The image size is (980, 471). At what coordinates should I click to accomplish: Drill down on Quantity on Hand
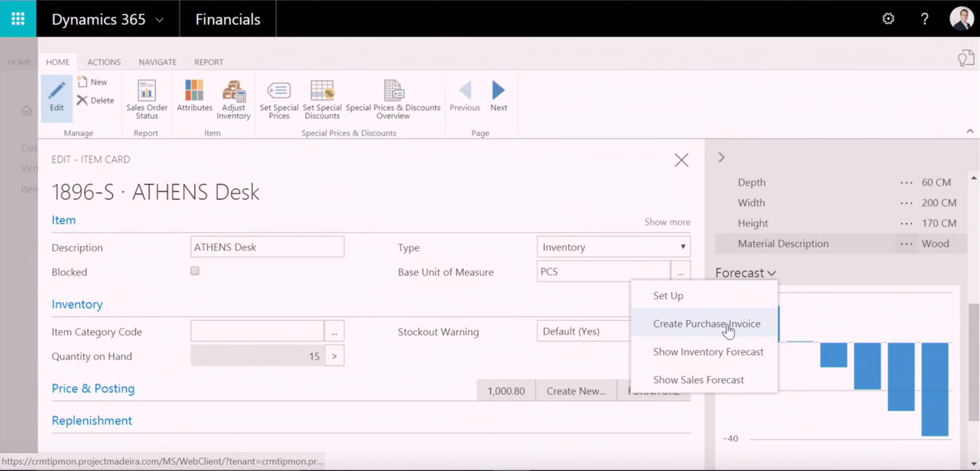click(334, 356)
